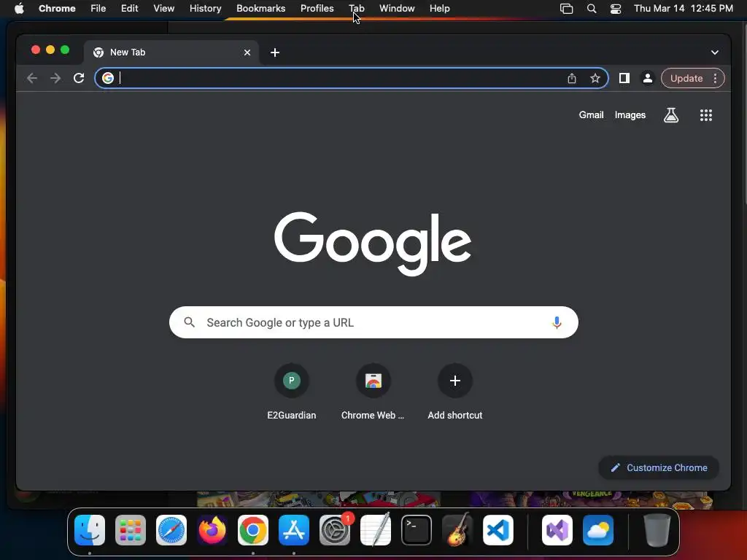This screenshot has width=747, height=560.
Task: Open Gmail link
Action: tap(591, 114)
